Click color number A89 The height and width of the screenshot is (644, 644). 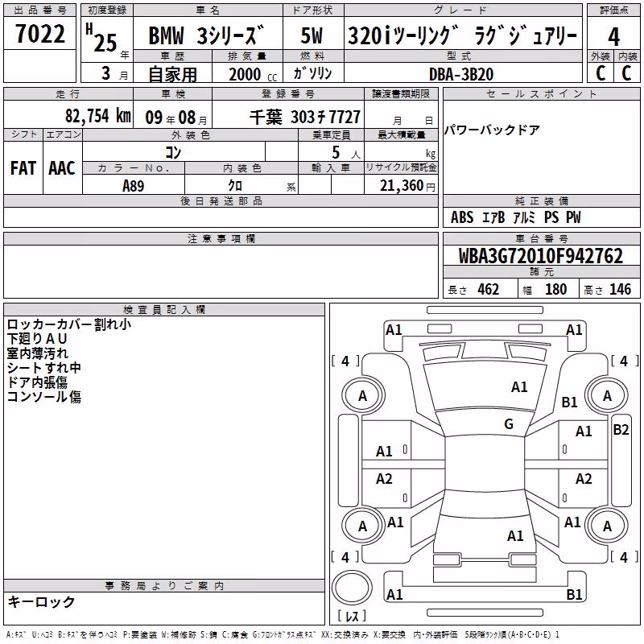tap(133, 186)
